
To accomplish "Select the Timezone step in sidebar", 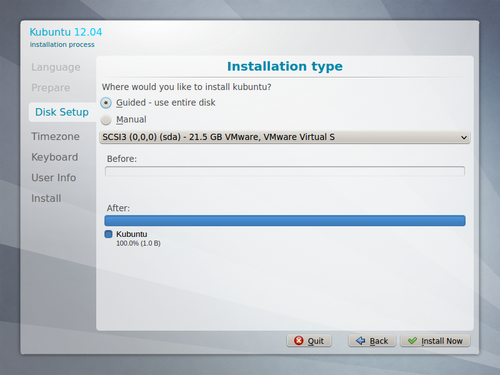I will pyautogui.click(x=55, y=136).
